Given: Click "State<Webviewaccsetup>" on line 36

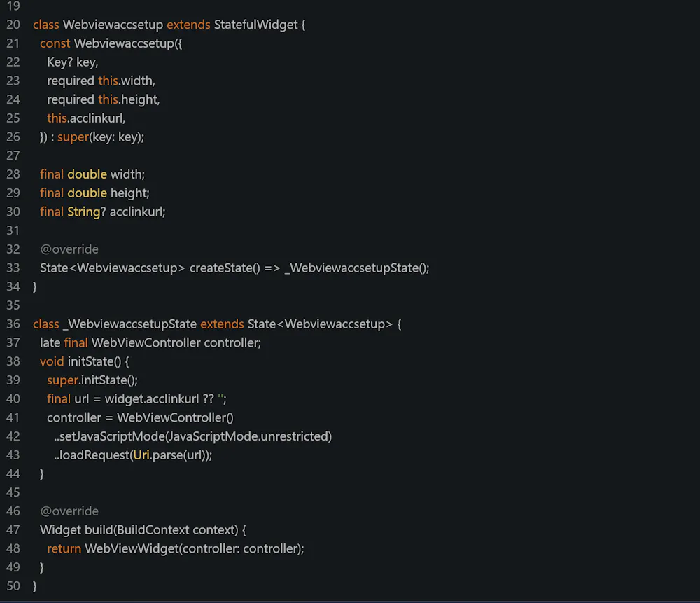Looking at the screenshot, I should pyautogui.click(x=320, y=324).
